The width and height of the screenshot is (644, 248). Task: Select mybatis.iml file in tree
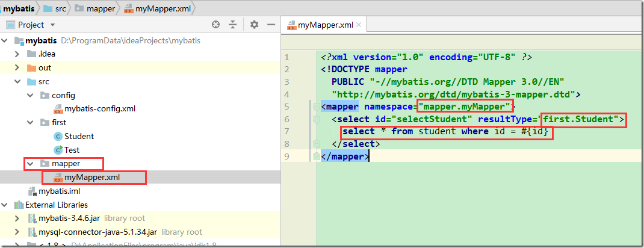tap(59, 191)
